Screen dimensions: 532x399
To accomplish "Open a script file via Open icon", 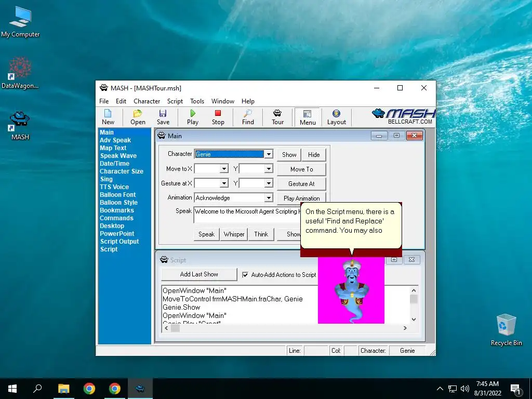I will pyautogui.click(x=138, y=117).
